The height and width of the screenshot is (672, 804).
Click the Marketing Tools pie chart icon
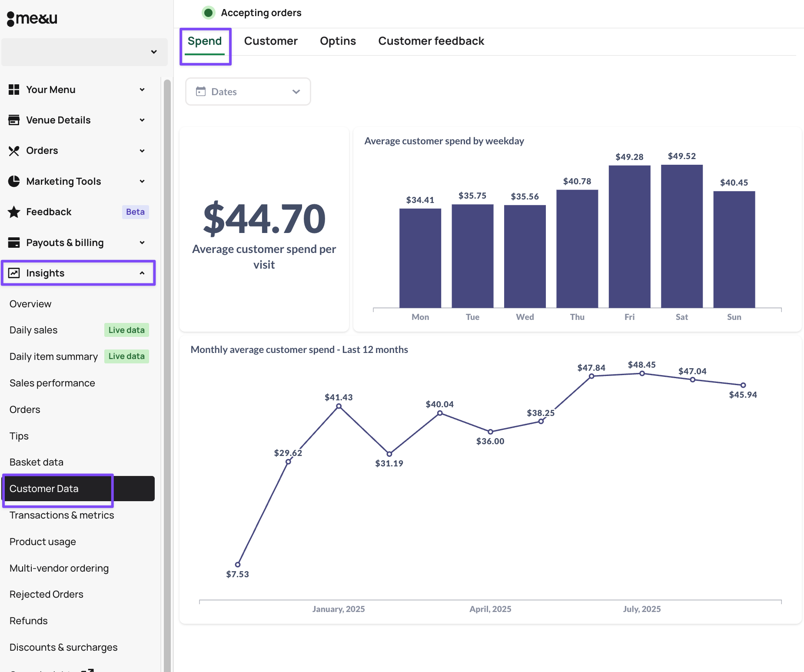pyautogui.click(x=14, y=181)
